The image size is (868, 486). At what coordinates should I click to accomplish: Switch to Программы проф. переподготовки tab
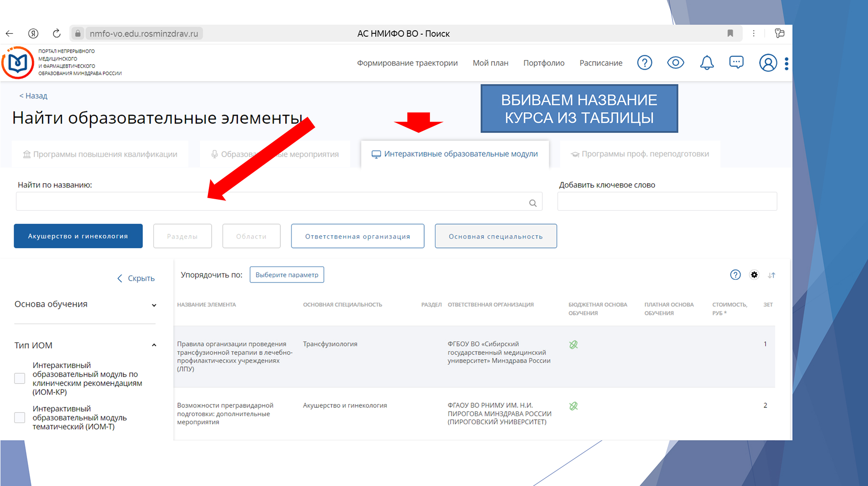coord(640,154)
